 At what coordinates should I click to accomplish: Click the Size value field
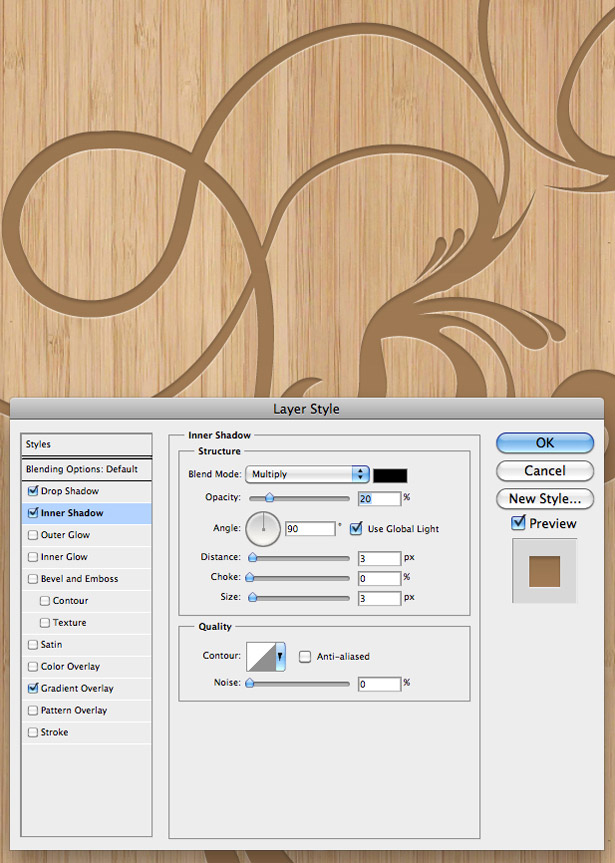(379, 598)
